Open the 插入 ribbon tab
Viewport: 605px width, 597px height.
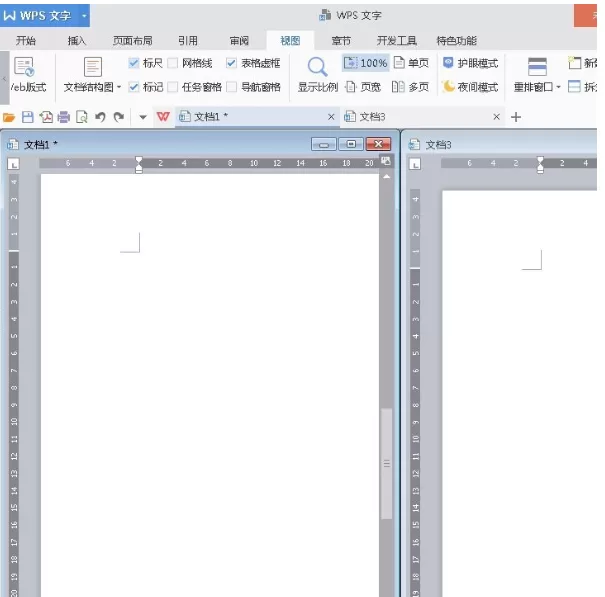tap(76, 41)
